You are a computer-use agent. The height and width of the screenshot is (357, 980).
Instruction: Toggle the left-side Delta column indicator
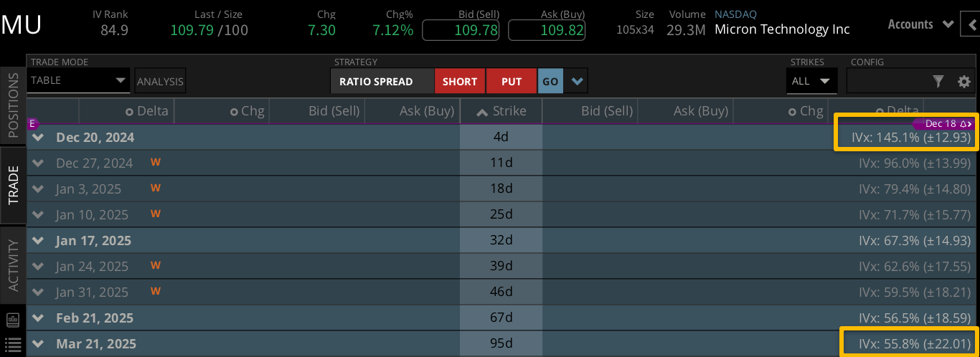click(x=129, y=112)
